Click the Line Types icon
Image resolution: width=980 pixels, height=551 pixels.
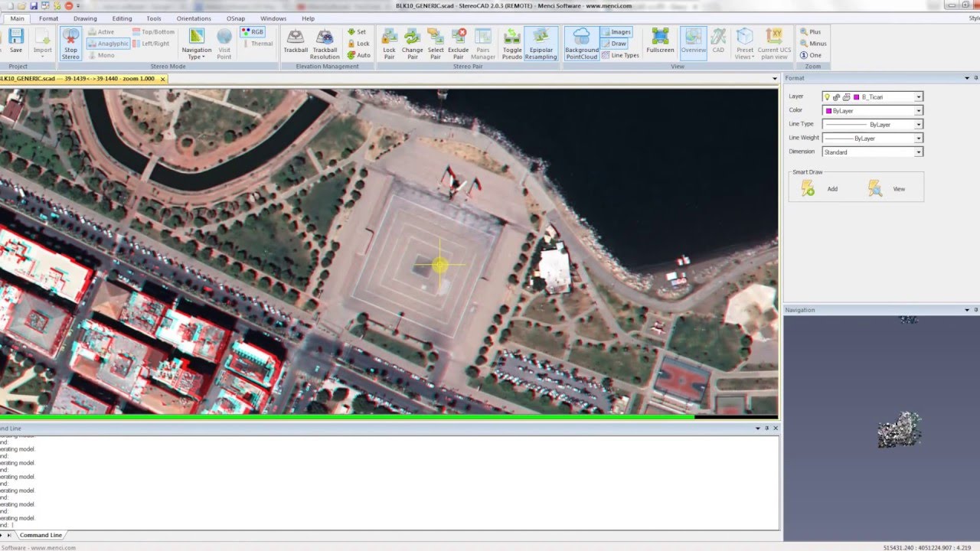coord(605,55)
